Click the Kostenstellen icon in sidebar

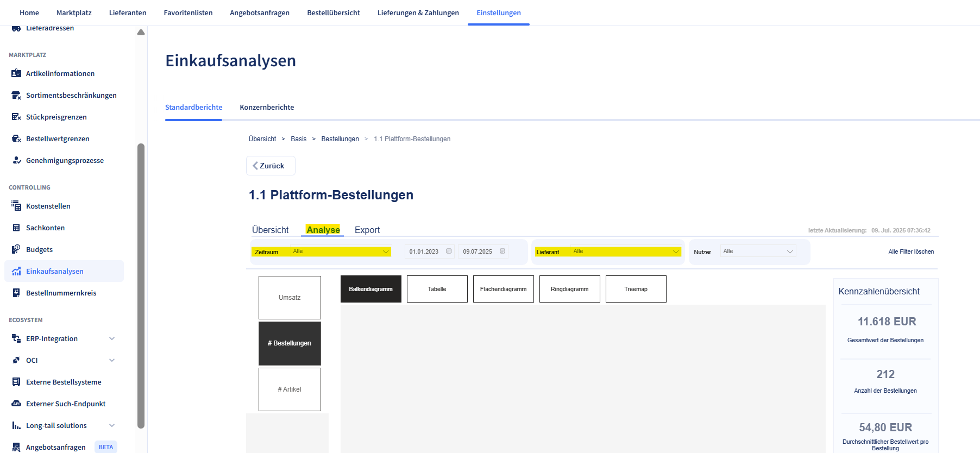[16, 206]
